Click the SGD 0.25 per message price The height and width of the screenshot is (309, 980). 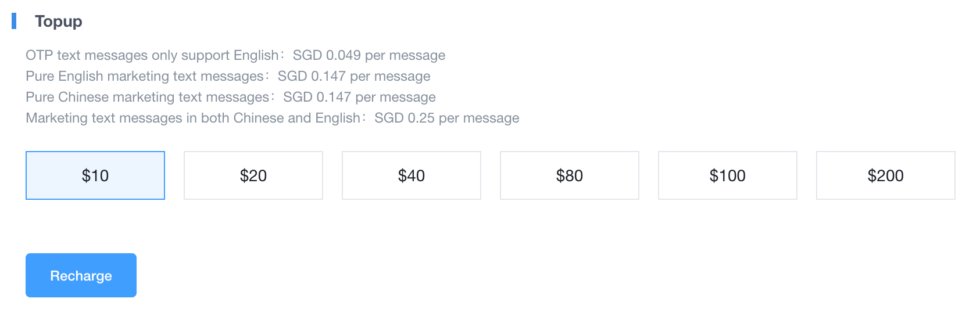tap(447, 118)
